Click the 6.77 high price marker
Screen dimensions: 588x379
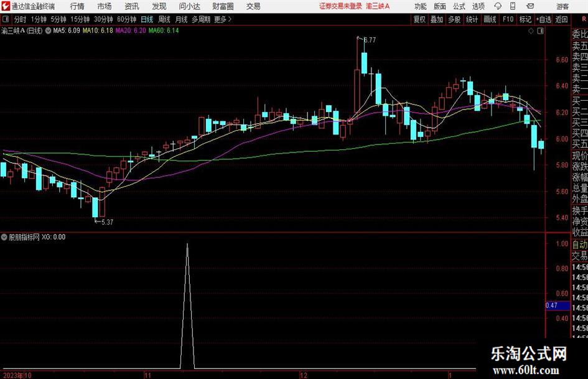click(x=370, y=40)
